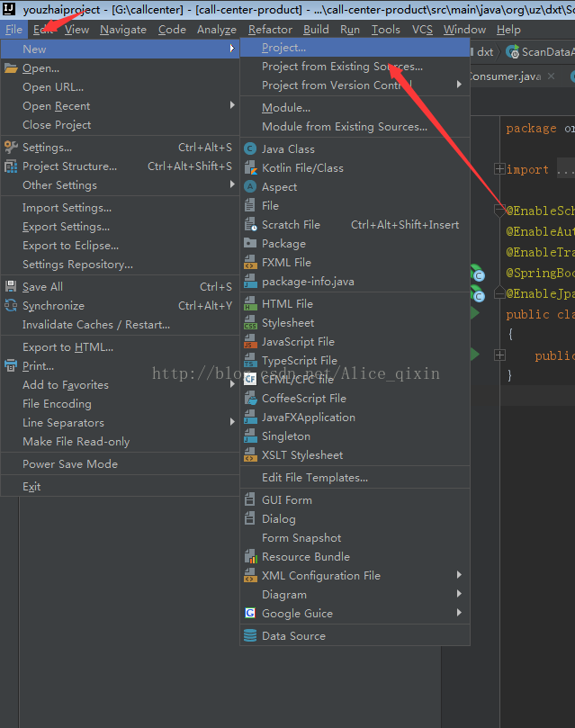Close the Consumer.java editor tab
The width and height of the screenshot is (575, 728).
pos(551,76)
